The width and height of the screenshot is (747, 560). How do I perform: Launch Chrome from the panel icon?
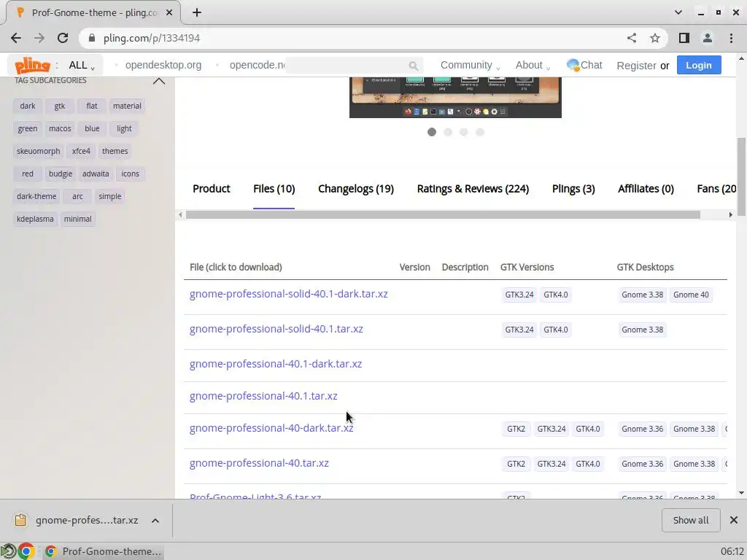click(26, 551)
